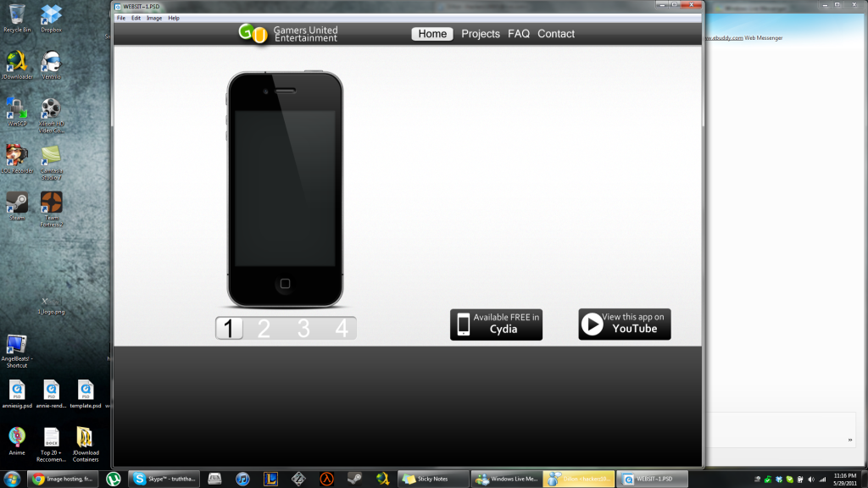Click the Gamers United Entertainment logo
This screenshot has width=868, height=488.
[x=288, y=34]
